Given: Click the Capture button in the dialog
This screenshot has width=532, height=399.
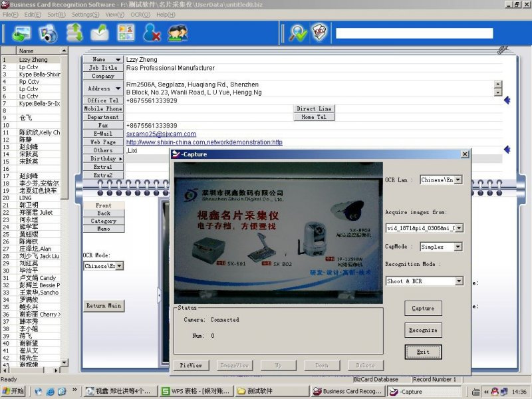Looking at the screenshot, I should pos(423,309).
